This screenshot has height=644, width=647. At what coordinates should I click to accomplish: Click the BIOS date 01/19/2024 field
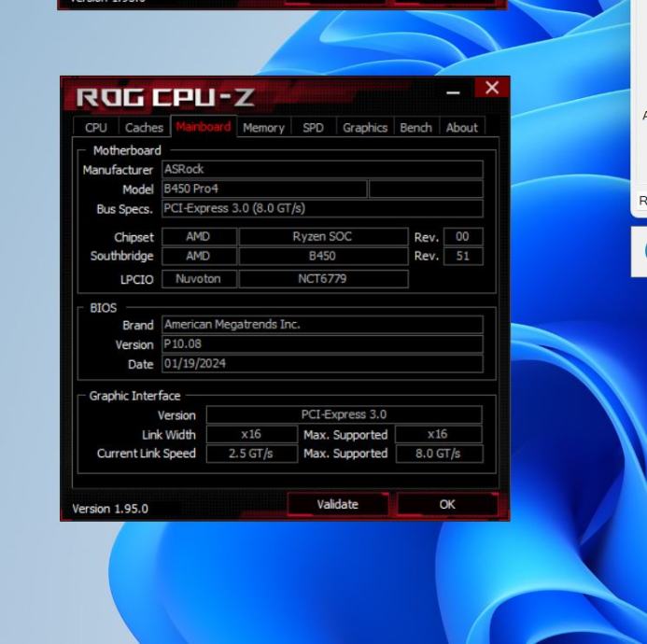(322, 364)
